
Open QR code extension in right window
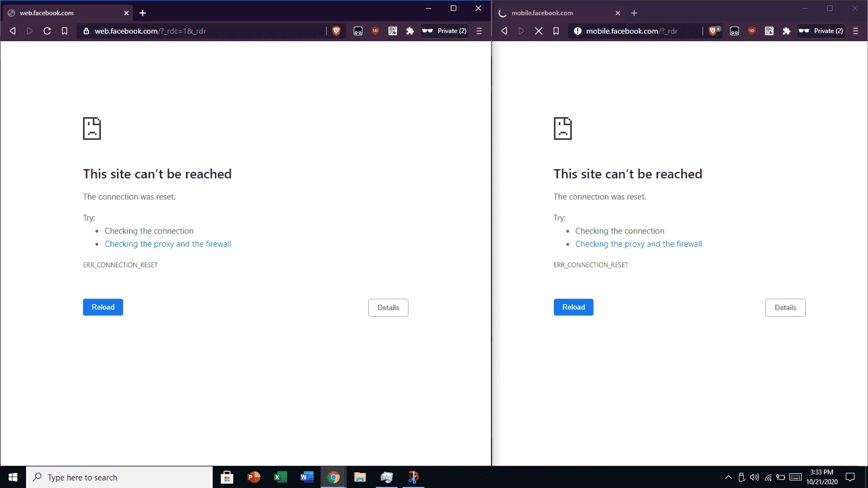tap(769, 31)
